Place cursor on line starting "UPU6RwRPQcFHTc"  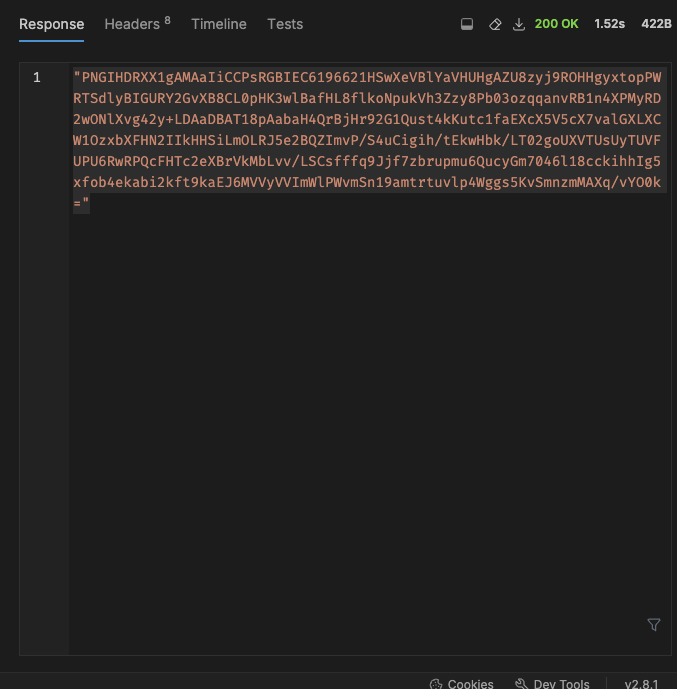point(367,161)
